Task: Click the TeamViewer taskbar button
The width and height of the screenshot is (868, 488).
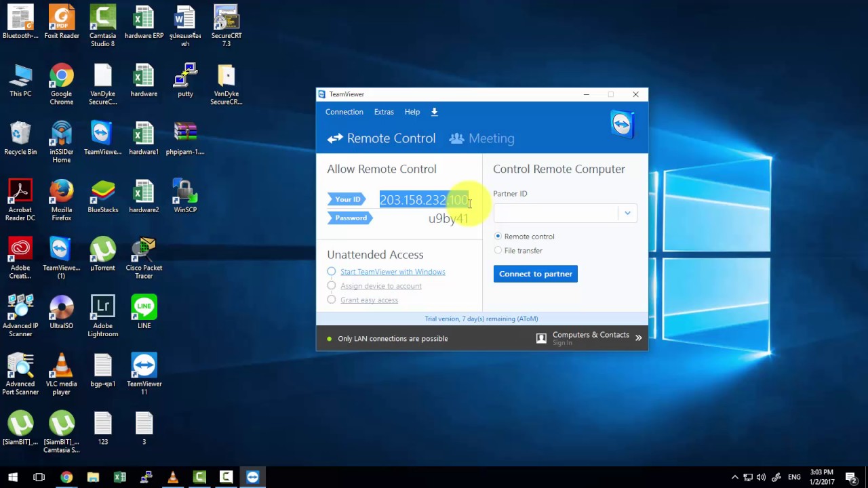Action: pyautogui.click(x=253, y=477)
